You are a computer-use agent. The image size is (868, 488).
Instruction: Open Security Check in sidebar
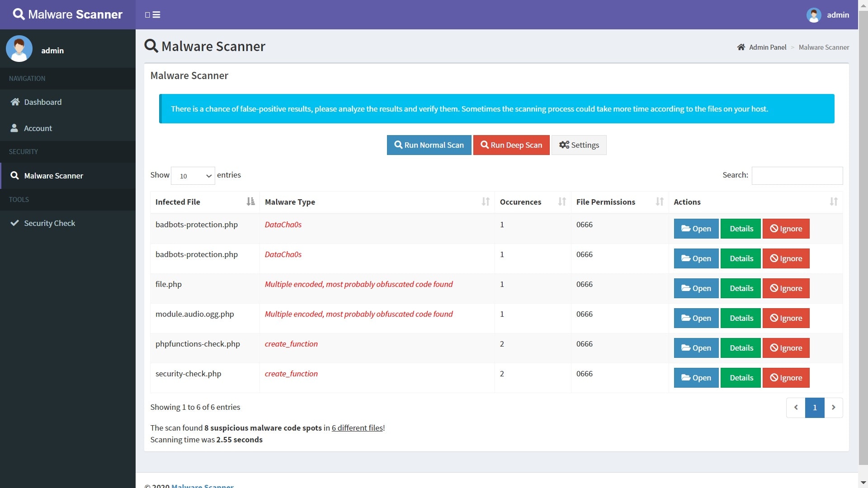49,223
